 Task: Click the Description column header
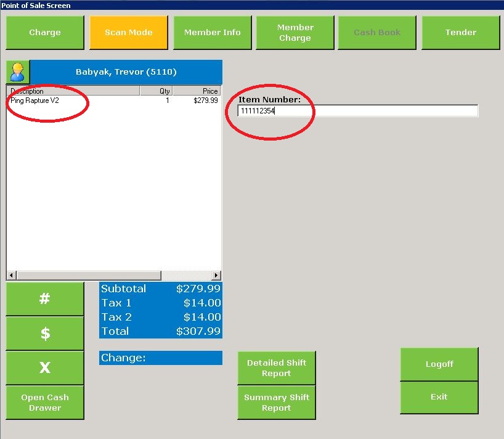pyautogui.click(x=73, y=91)
